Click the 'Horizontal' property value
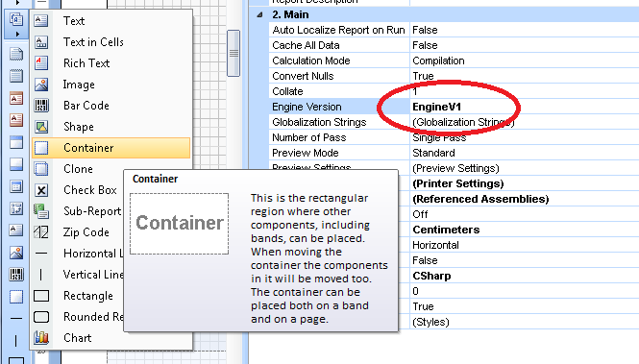Image resolution: width=639 pixels, height=364 pixels. (x=435, y=245)
